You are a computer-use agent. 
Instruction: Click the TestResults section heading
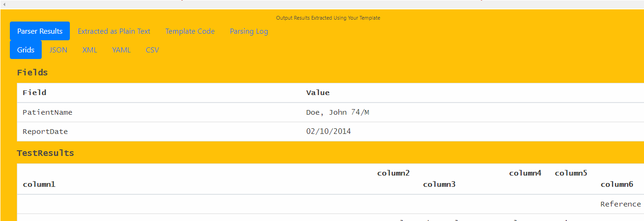pyautogui.click(x=45, y=153)
